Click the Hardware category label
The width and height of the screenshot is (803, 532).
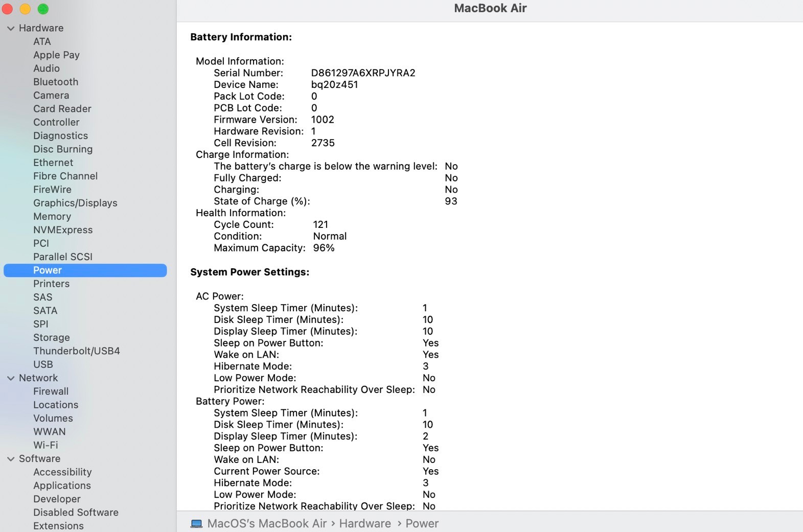[x=41, y=28]
